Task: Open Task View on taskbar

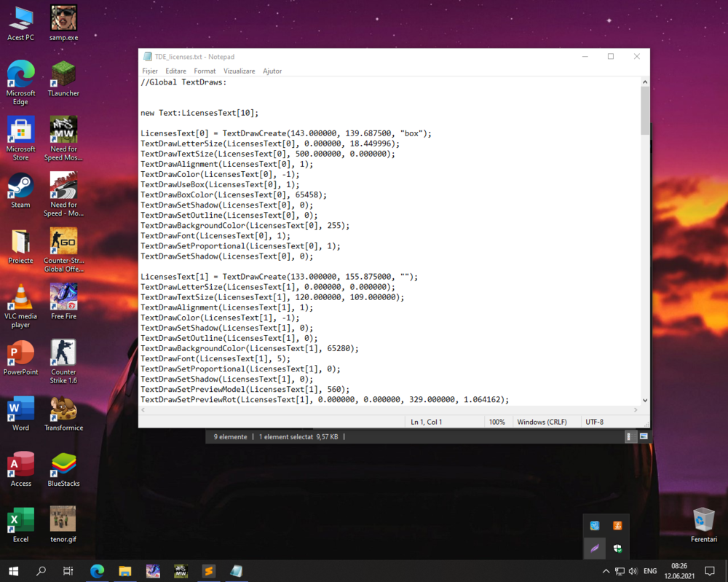Action: click(68, 571)
